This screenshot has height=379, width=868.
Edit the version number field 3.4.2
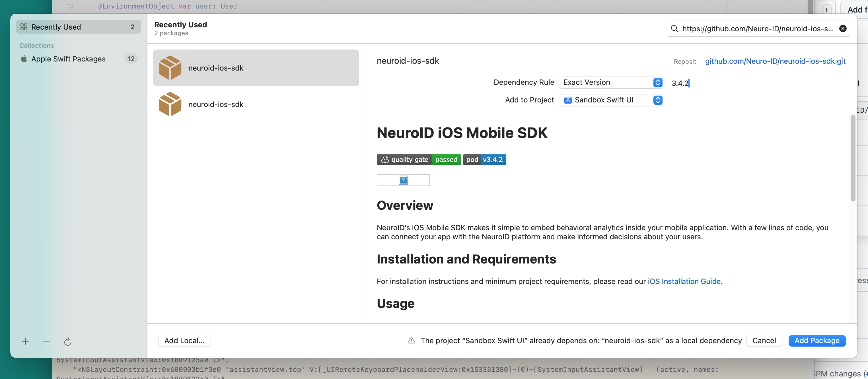click(682, 83)
